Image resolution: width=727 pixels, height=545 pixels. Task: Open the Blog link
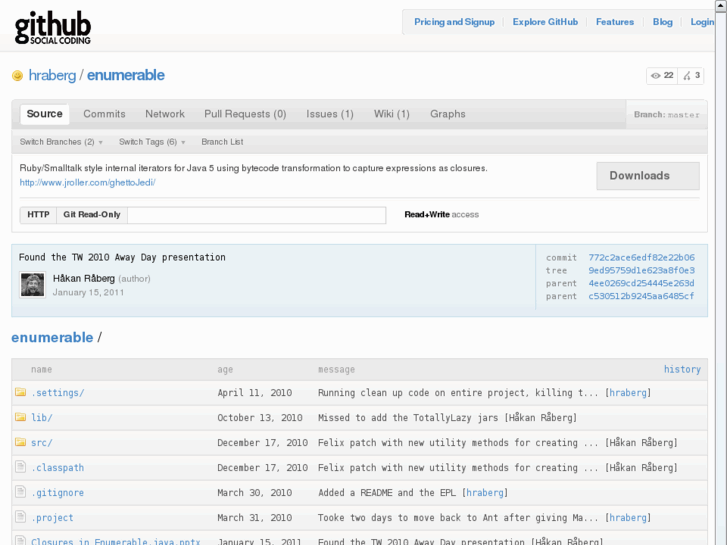click(x=663, y=22)
